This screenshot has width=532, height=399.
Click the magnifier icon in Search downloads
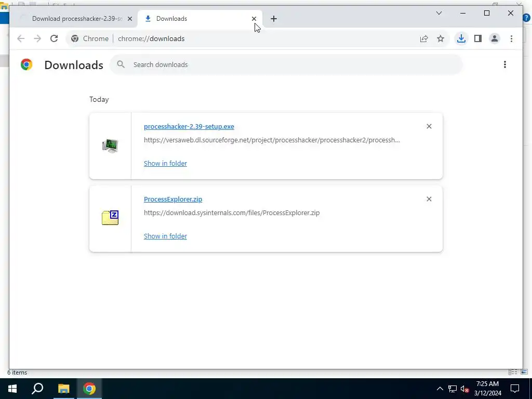pyautogui.click(x=121, y=64)
